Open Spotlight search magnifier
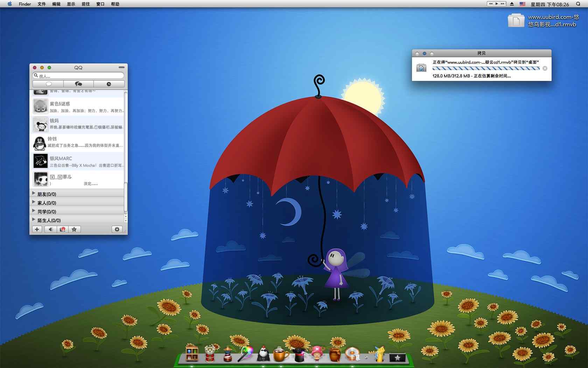This screenshot has height=368, width=588. [578, 4]
